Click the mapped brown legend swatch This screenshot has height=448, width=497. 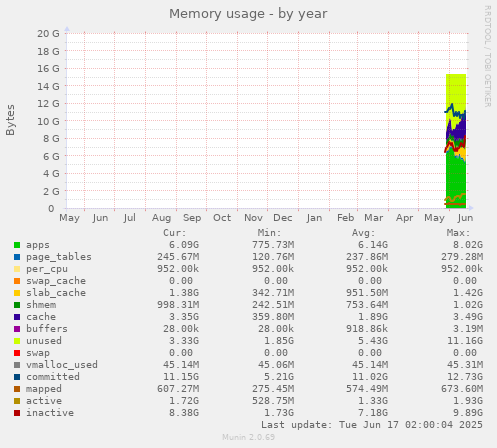[x=17, y=389]
